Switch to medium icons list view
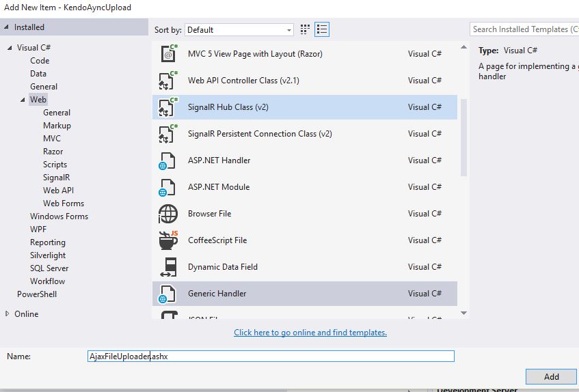This screenshot has width=579, height=392. pos(323,29)
